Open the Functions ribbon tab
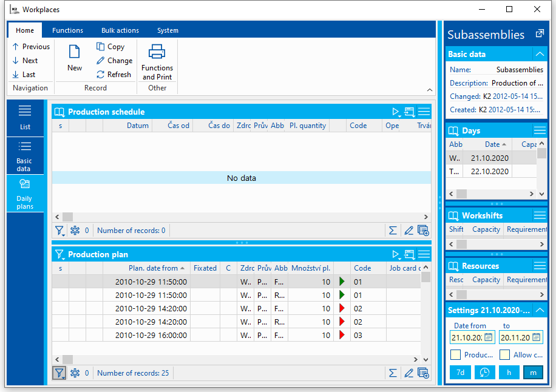This screenshot has height=392, width=556. [67, 30]
